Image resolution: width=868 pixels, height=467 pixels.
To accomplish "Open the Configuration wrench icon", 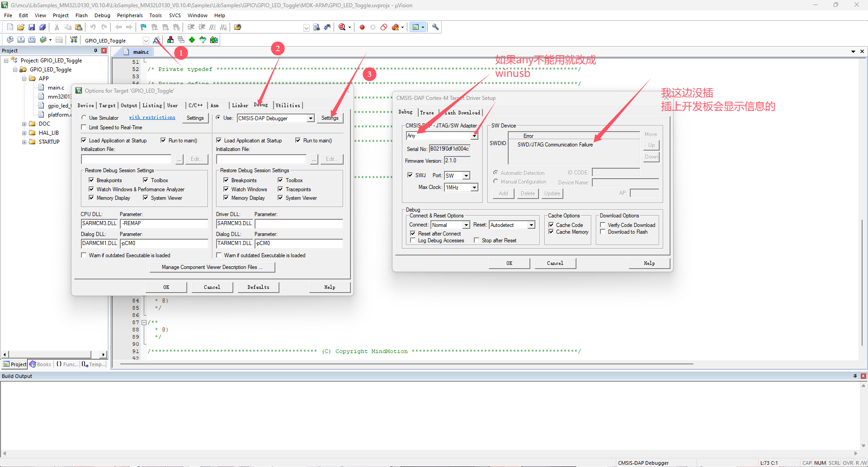I will [435, 27].
